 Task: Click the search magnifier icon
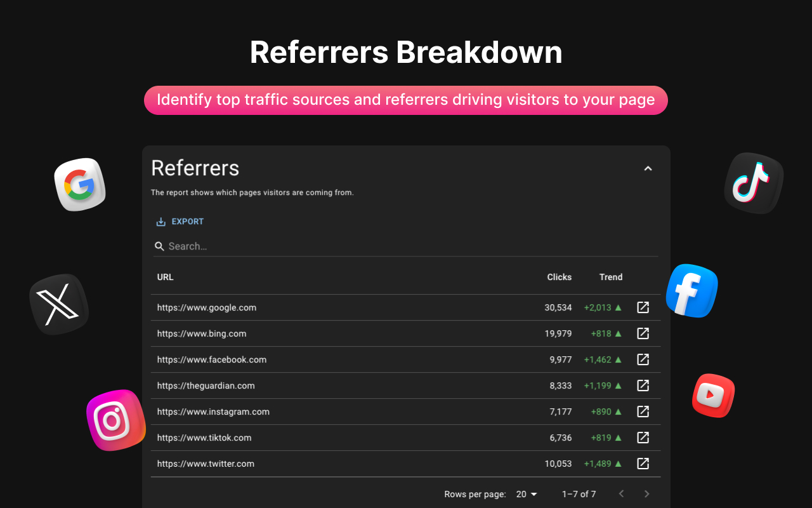[159, 246]
